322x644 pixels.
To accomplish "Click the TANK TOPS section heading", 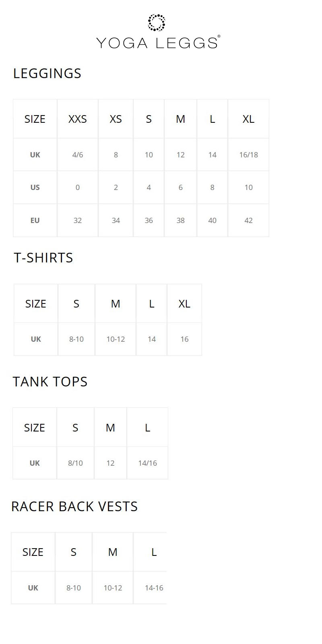I will click(50, 382).
